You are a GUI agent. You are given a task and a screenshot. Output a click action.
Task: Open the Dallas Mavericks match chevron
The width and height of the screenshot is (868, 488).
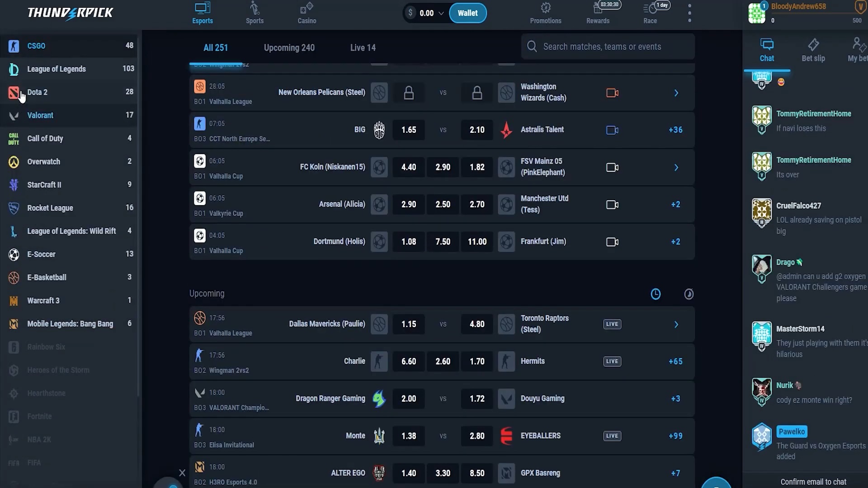click(676, 325)
